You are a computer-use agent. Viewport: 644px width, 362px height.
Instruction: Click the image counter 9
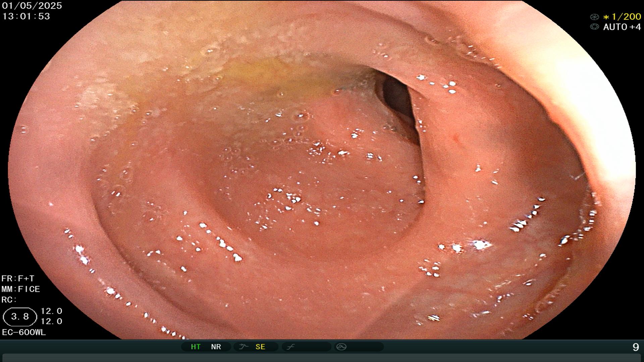[x=636, y=347]
